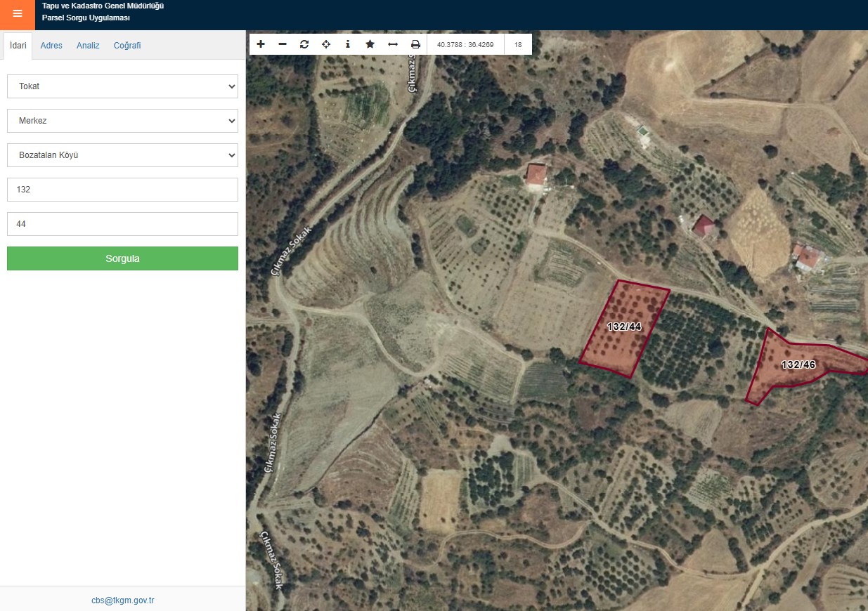Image resolution: width=868 pixels, height=611 pixels.
Task: Zoom out with the minus icon
Action: (283, 44)
